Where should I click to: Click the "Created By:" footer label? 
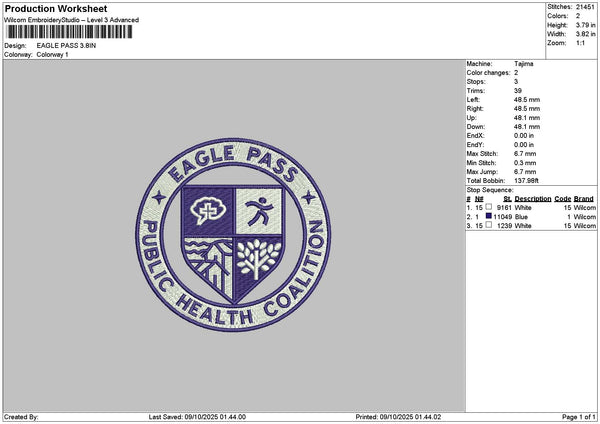point(21,417)
